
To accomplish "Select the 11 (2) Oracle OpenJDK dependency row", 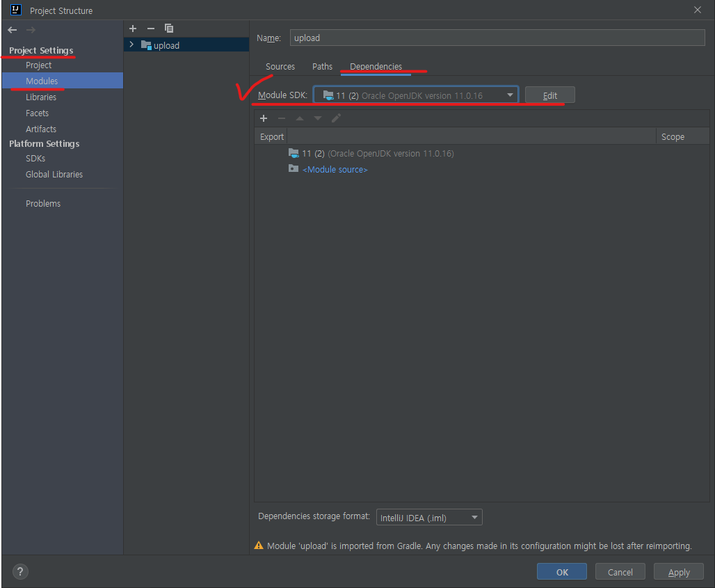I will click(481, 153).
